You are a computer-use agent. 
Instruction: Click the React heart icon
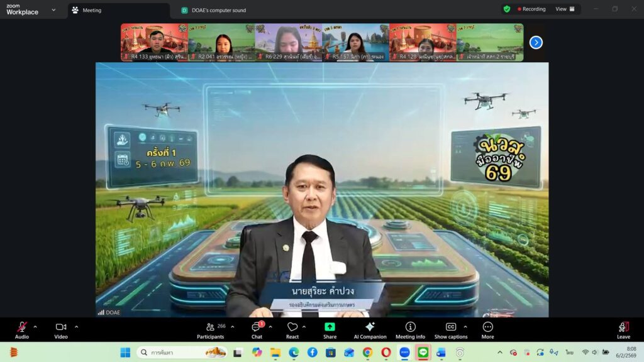point(292,327)
